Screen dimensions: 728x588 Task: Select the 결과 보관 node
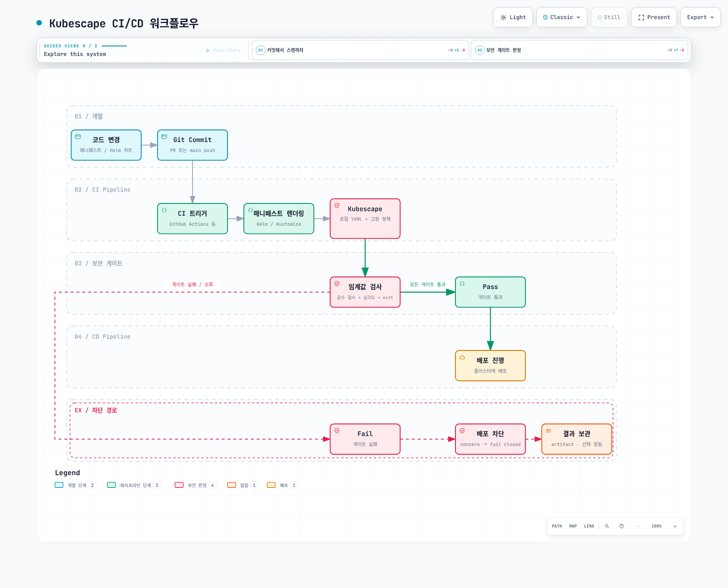(x=576, y=439)
